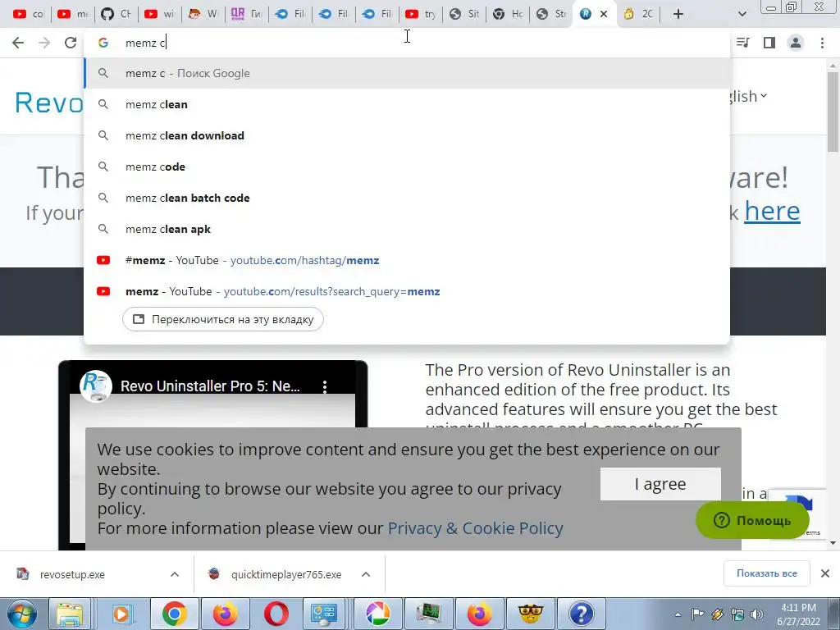Viewport: 840px width, 630px height.
Task: Open the 'Privacy & Cookie Policy' link
Action: (475, 528)
